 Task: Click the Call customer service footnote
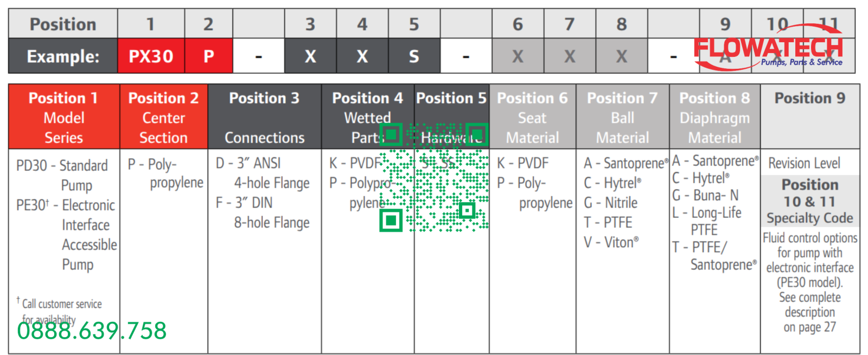click(59, 311)
